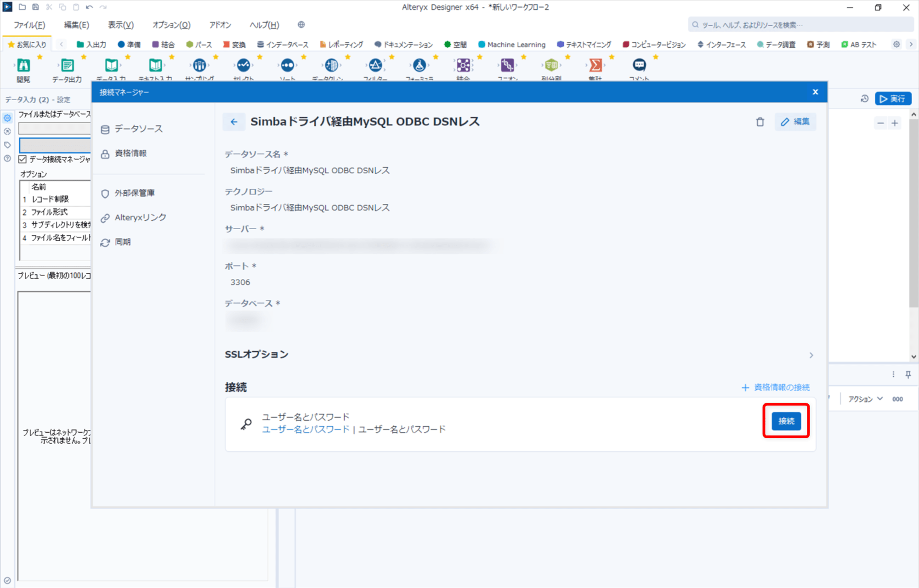The height and width of the screenshot is (588, 919).
Task: Select the Summarize sigma tool icon
Action: pyautogui.click(x=596, y=65)
